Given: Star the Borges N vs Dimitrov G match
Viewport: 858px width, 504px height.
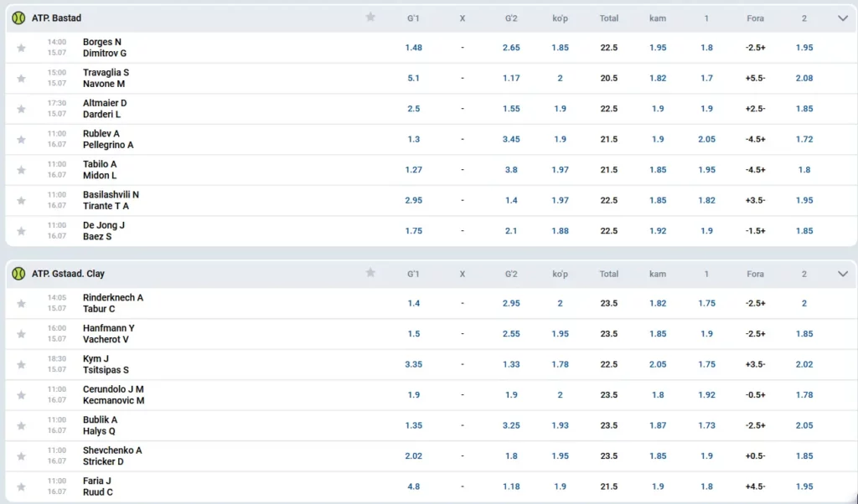Looking at the screenshot, I should pyautogui.click(x=21, y=48).
